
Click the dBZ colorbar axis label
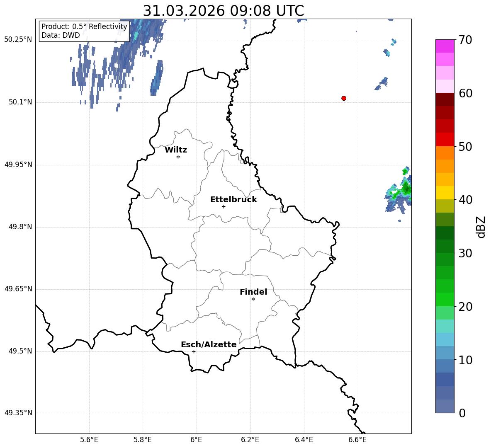(480, 227)
